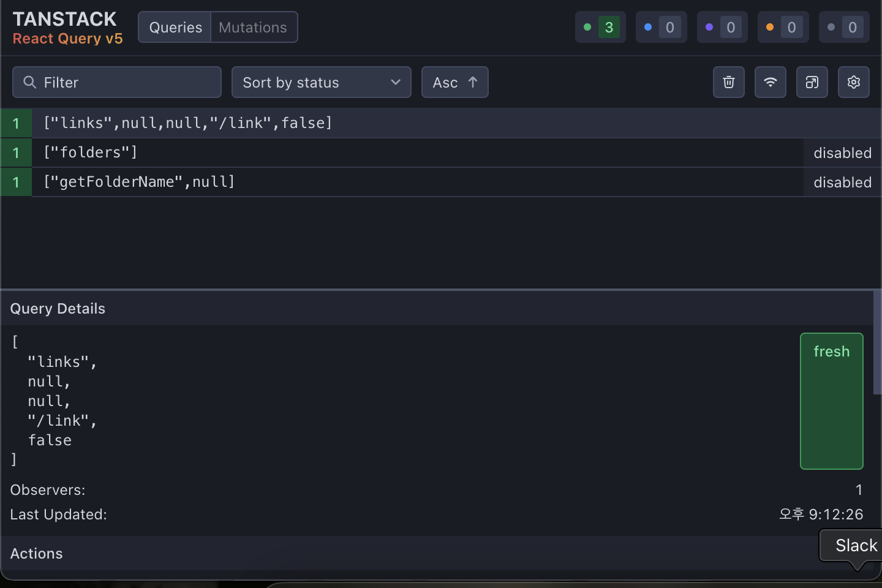The width and height of the screenshot is (882, 588).
Task: Clear the query cache with trash icon
Action: pos(729,82)
